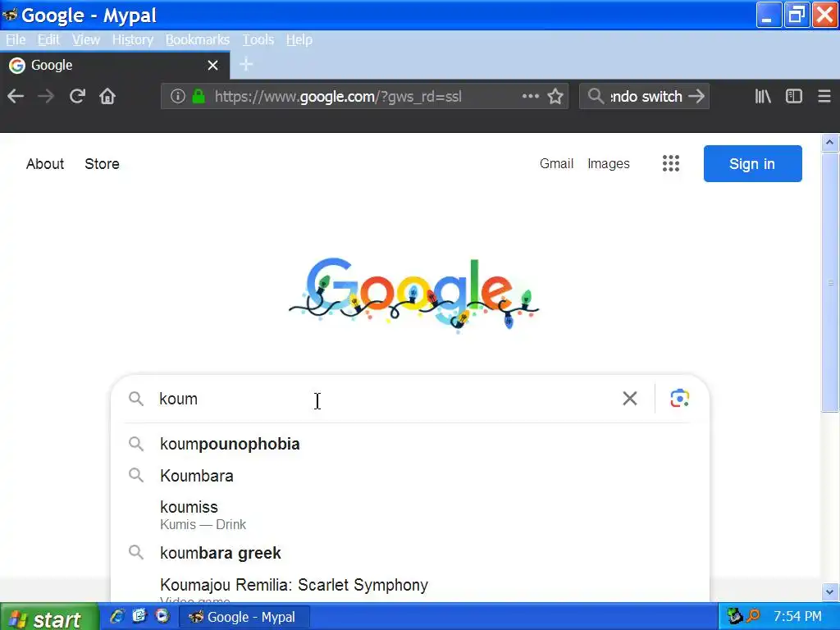The height and width of the screenshot is (630, 840).
Task: Reload the current page
Action: [x=77, y=97]
